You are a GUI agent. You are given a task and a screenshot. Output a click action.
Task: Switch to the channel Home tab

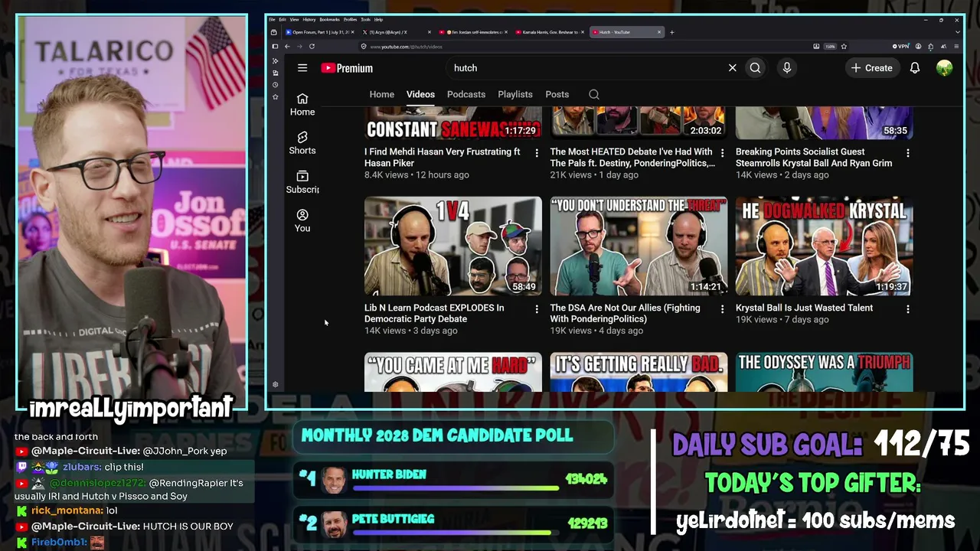[x=382, y=94]
